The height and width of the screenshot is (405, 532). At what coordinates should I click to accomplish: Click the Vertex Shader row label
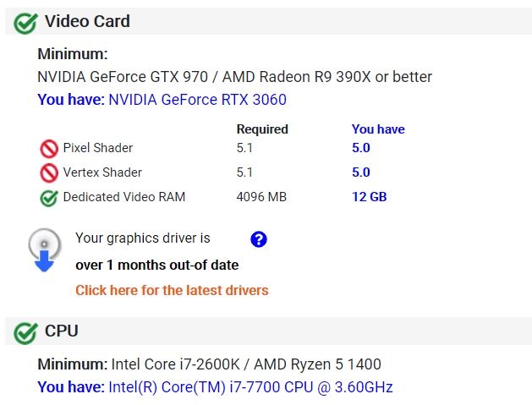click(x=102, y=172)
